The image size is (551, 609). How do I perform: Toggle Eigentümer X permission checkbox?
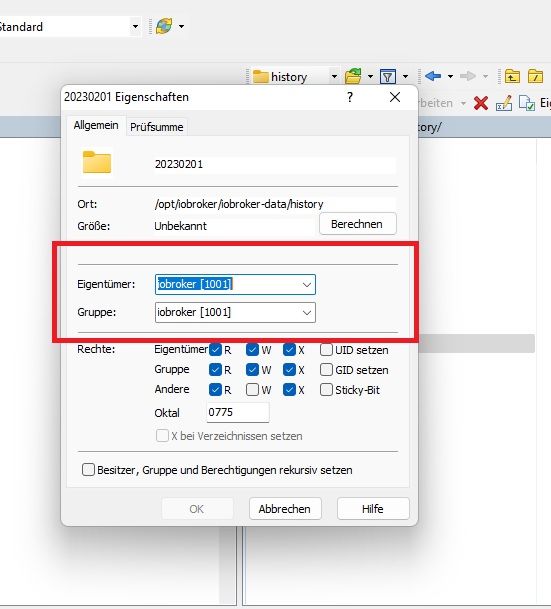point(289,350)
